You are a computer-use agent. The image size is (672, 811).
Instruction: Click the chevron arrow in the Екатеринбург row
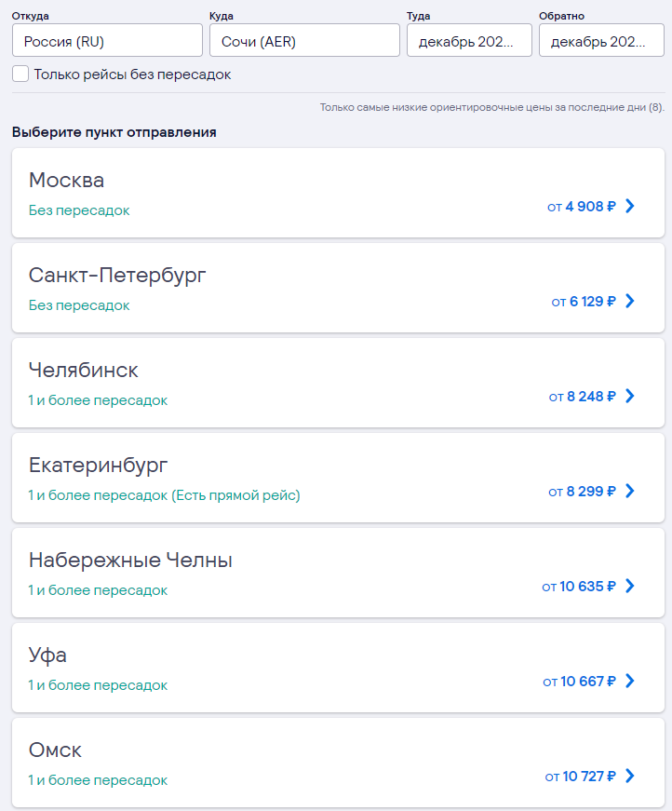[629, 491]
